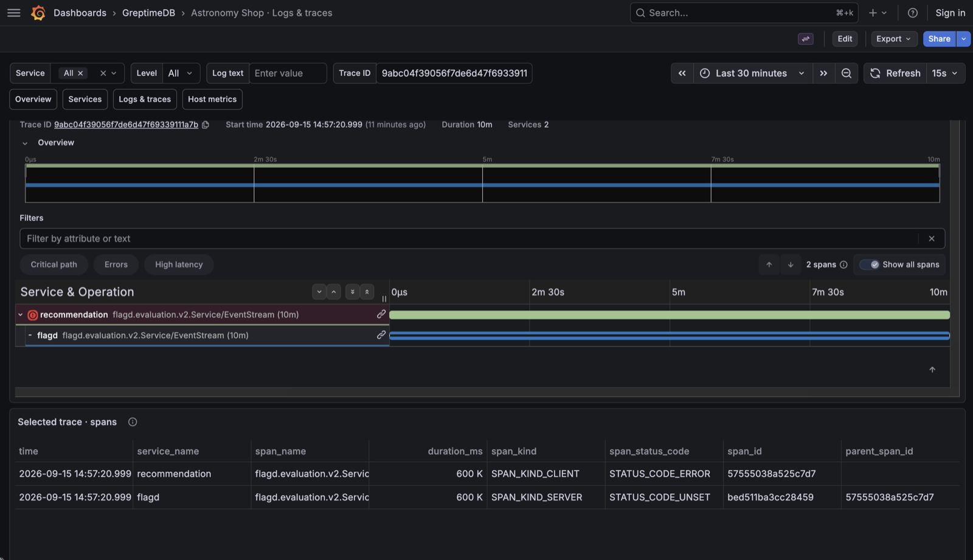Shift time range backward with double-left arrows
This screenshot has width=973, height=560.
click(682, 73)
